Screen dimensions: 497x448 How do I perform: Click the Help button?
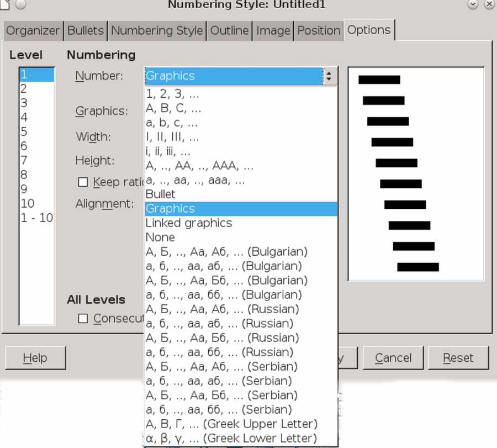tap(35, 358)
